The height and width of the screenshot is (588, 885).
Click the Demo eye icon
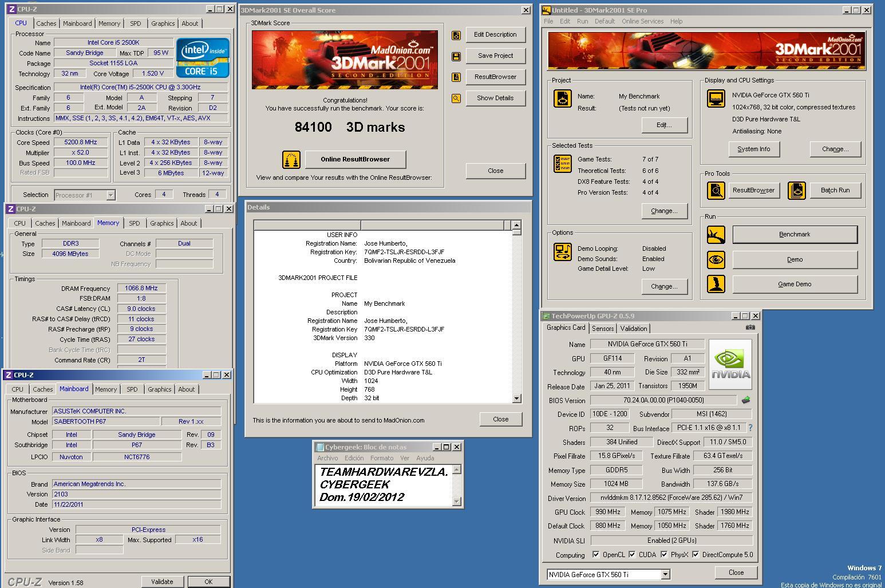tap(716, 259)
